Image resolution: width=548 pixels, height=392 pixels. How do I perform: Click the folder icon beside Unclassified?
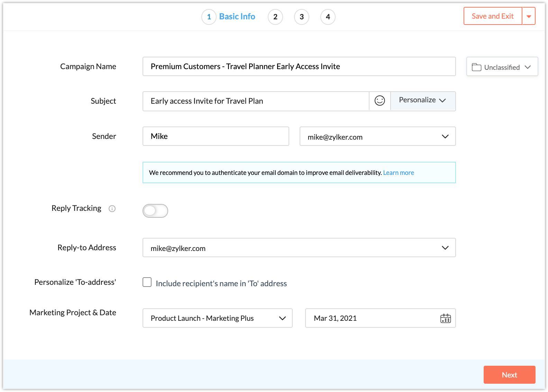[476, 67]
